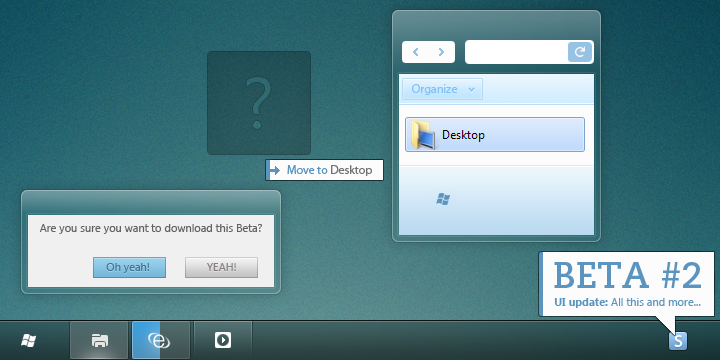This screenshot has height=360, width=720.
Task: Open the Windows Start button
Action: (28, 340)
